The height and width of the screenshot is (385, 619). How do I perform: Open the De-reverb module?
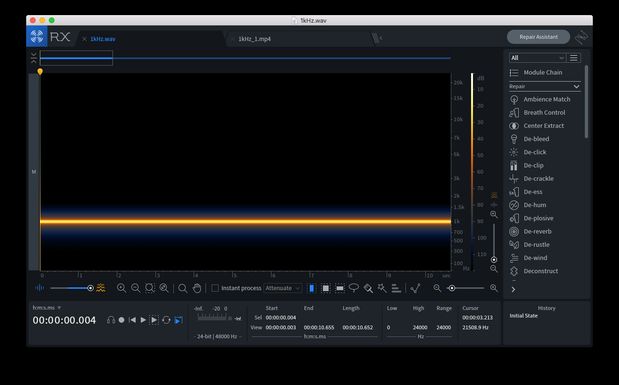coord(530,231)
